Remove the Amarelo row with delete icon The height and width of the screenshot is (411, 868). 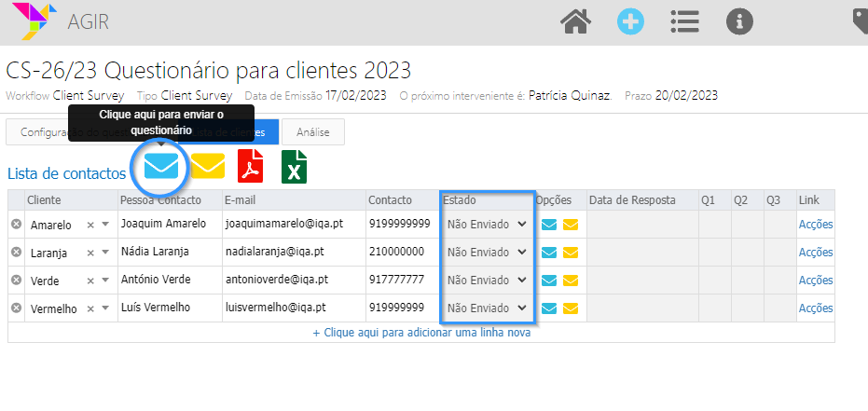(x=17, y=224)
